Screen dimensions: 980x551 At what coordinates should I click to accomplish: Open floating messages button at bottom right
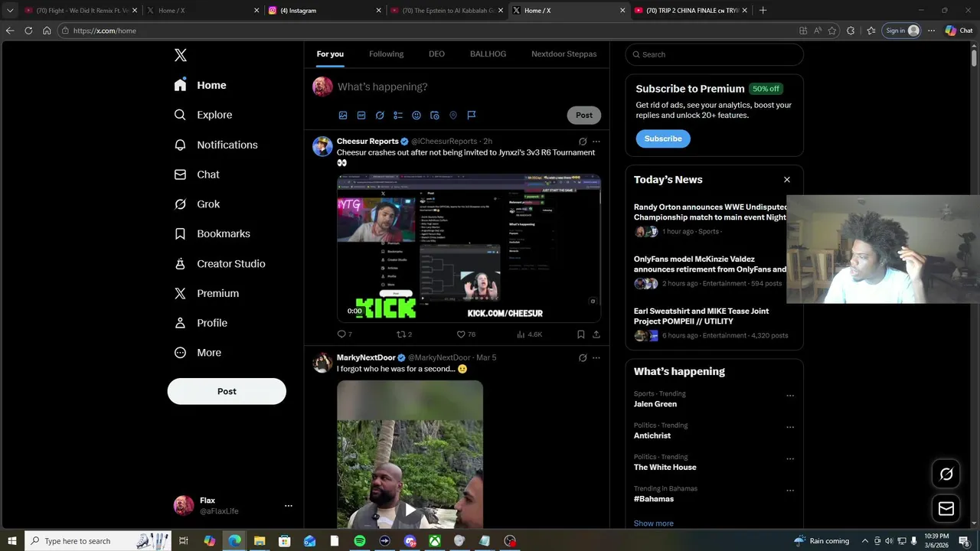tap(946, 508)
